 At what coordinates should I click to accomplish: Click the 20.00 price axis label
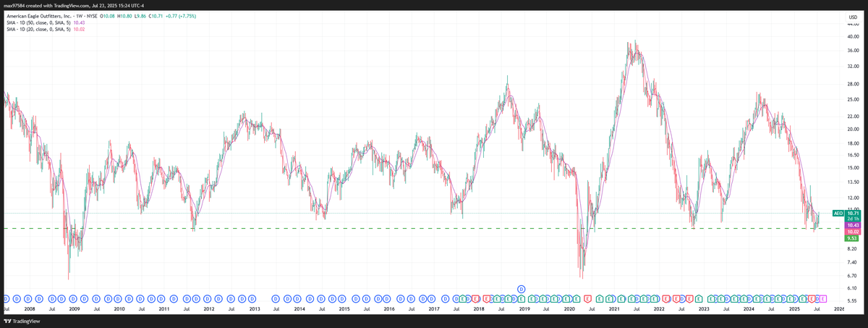(x=853, y=130)
